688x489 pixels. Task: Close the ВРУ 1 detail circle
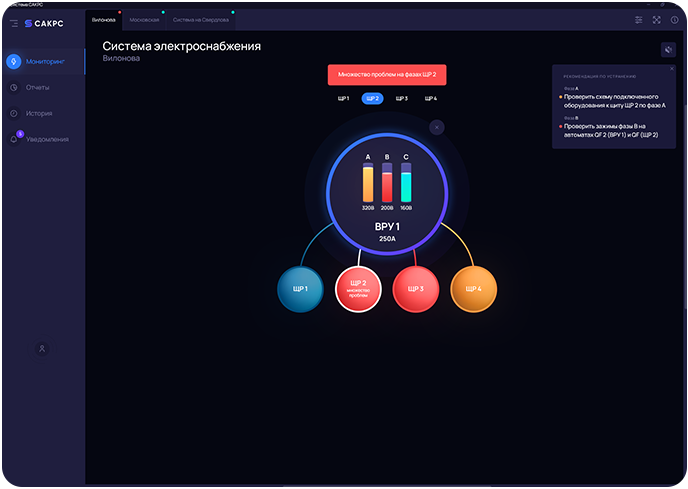(436, 127)
